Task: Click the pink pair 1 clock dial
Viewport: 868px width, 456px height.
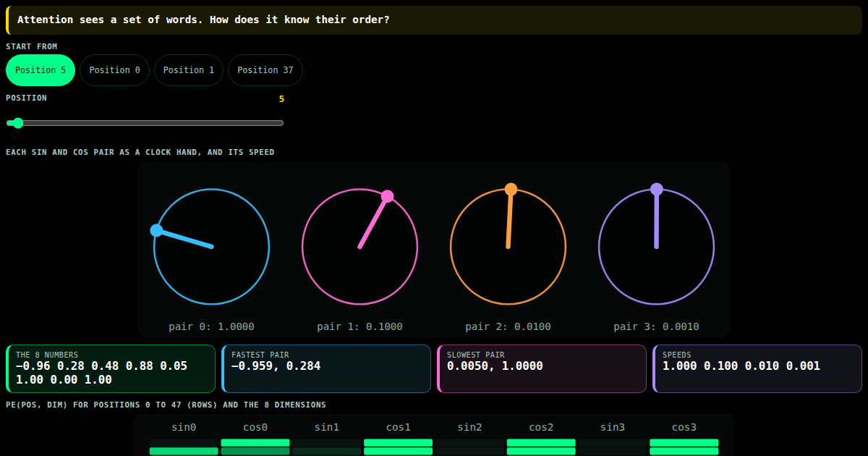Action: click(x=359, y=247)
